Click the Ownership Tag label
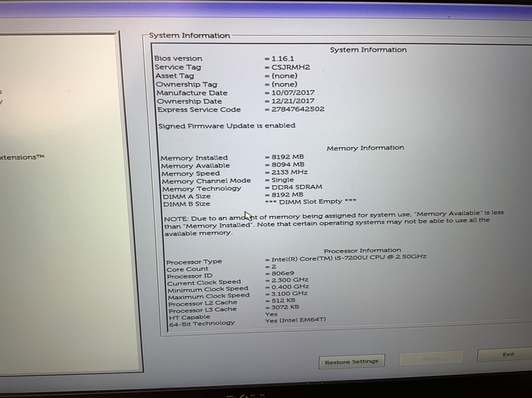The width and height of the screenshot is (532, 398). pyautogui.click(x=186, y=84)
